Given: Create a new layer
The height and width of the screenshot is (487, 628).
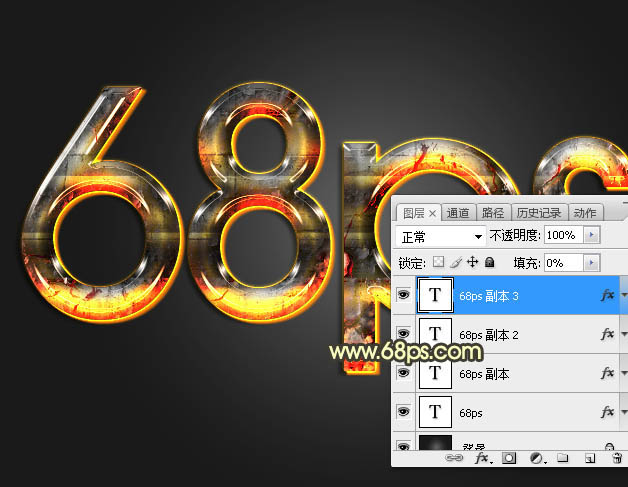Looking at the screenshot, I should point(590,458).
